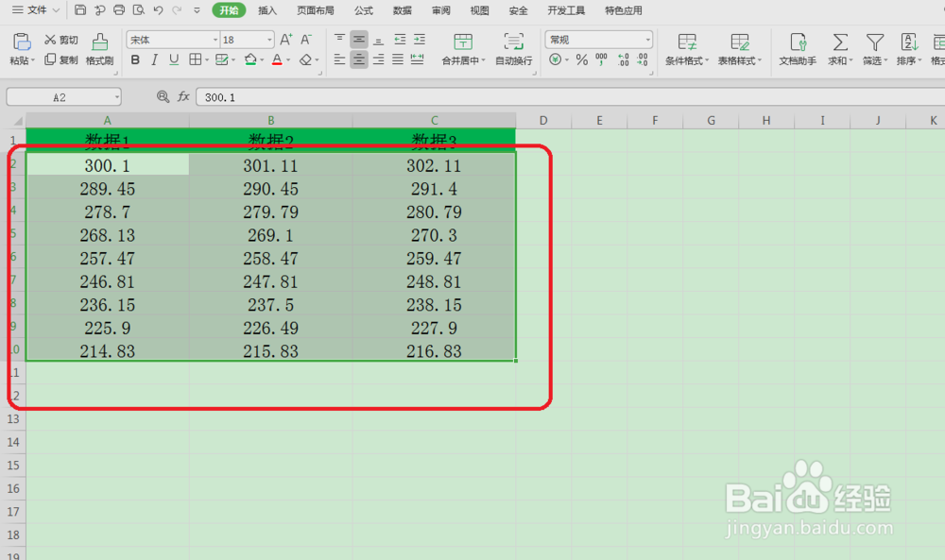Toggle top vertical alignment

tap(339, 40)
